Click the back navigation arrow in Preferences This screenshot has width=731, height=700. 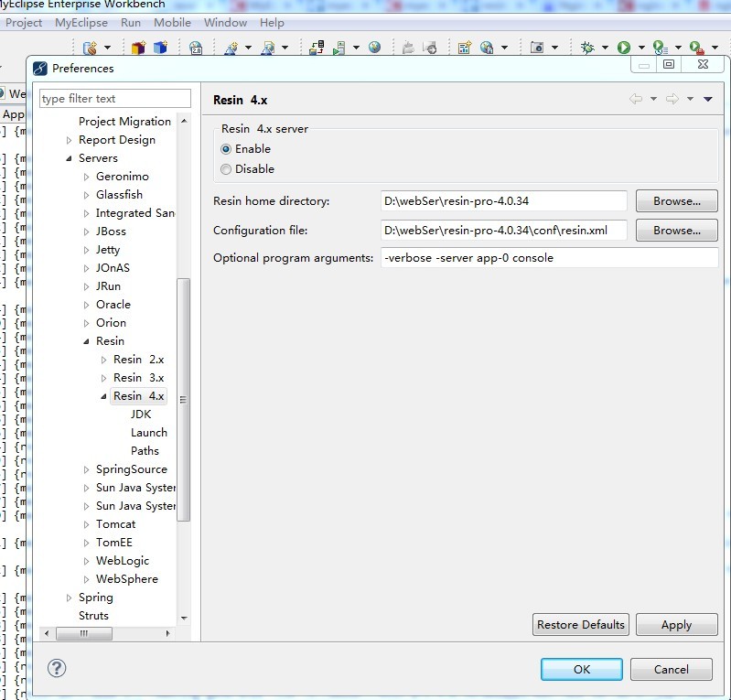tap(636, 99)
